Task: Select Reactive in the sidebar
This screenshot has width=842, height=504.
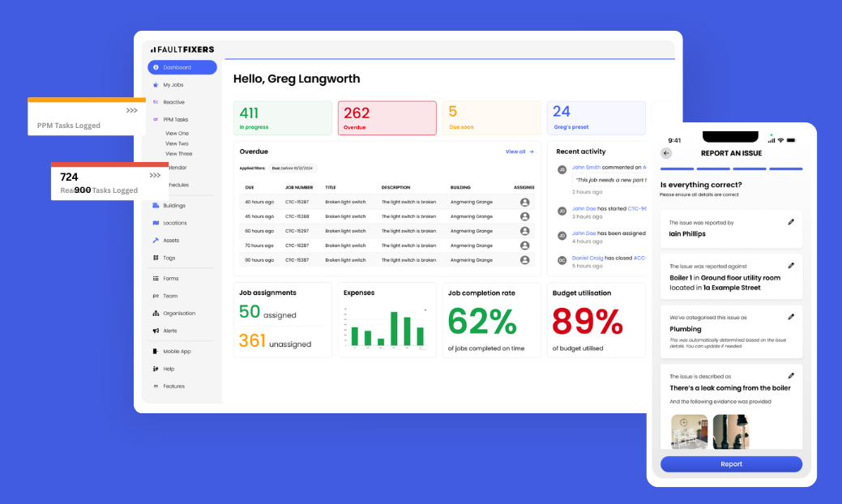Action: pyautogui.click(x=173, y=102)
